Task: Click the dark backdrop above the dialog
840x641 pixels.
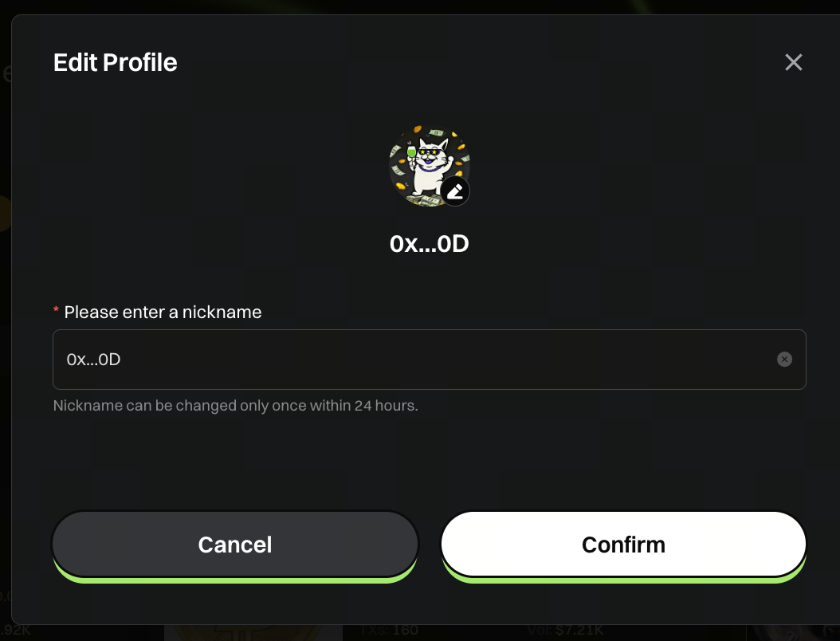Action: [420, 6]
